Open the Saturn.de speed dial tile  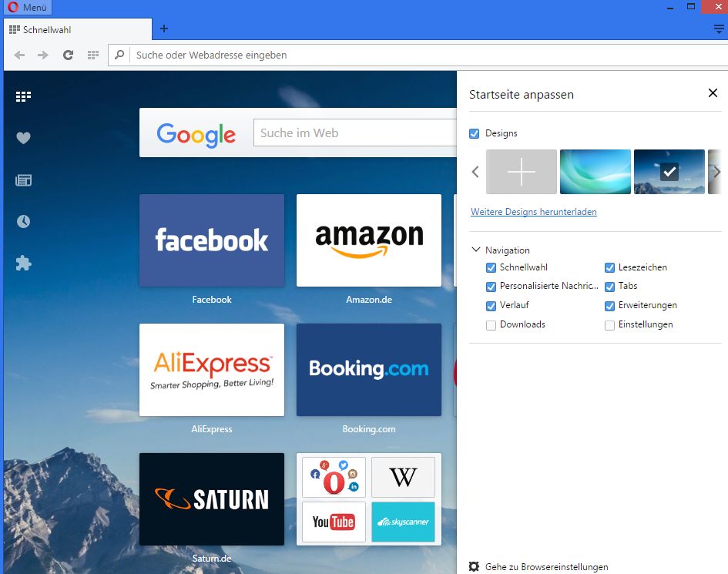click(x=212, y=499)
